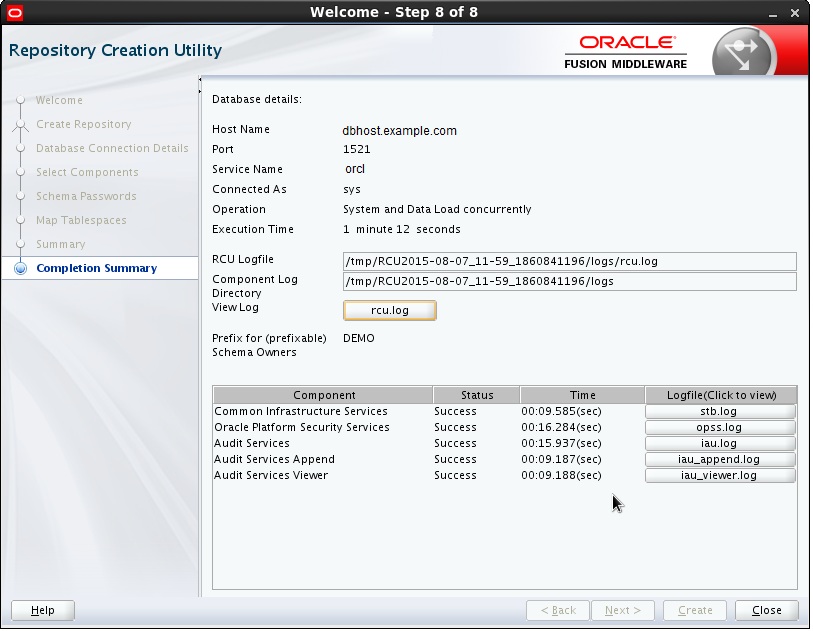Click the disabled Create button

coord(695,610)
